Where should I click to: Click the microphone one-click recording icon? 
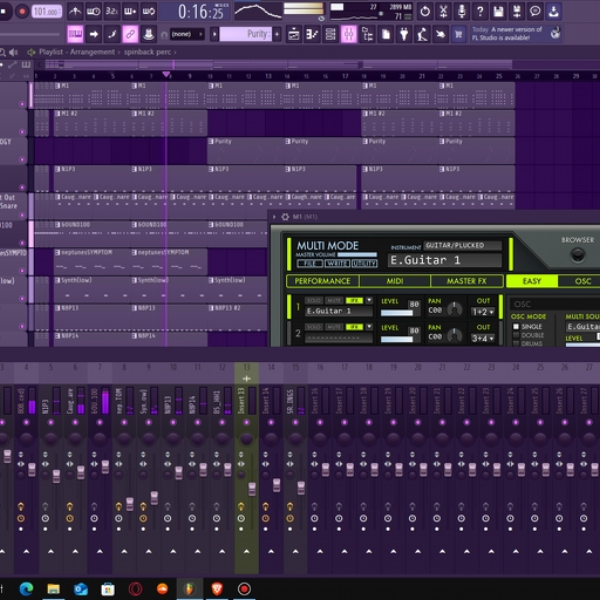[x=461, y=11]
